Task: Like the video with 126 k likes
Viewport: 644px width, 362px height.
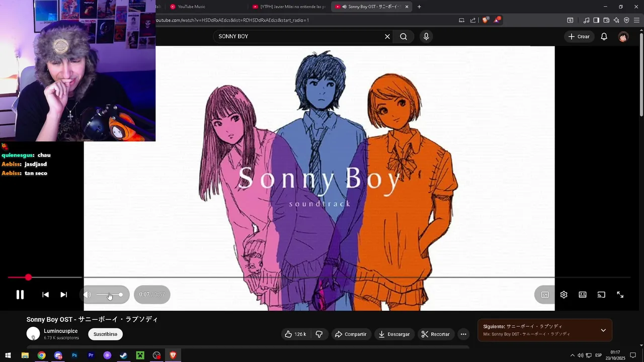Action: [x=295, y=334]
